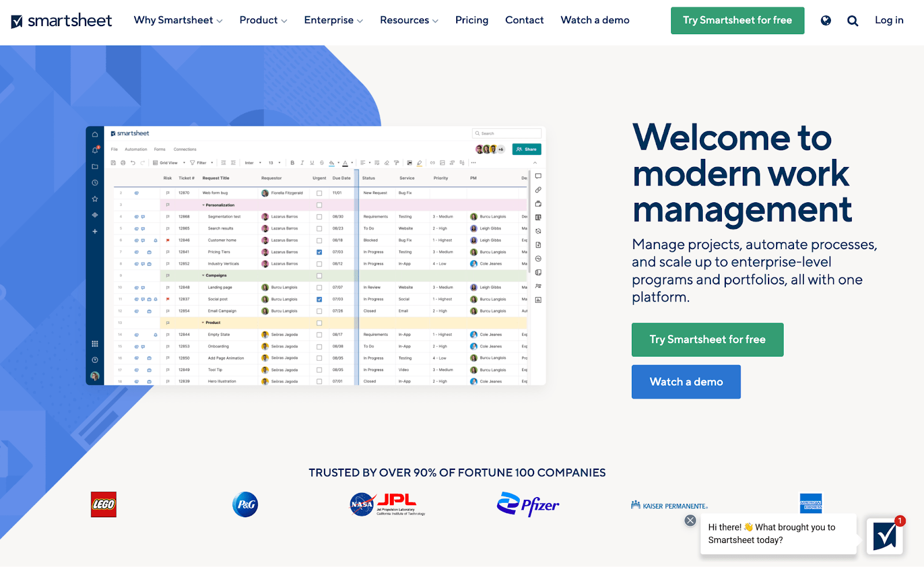This screenshot has width=924, height=567.
Task: Open the language globe selector
Action: pyautogui.click(x=826, y=21)
